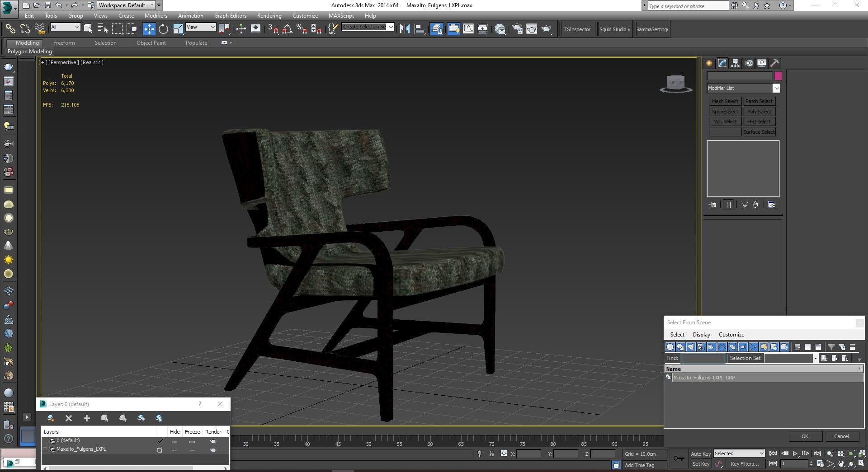Open the Utilities hammer panel tab

pyautogui.click(x=775, y=63)
